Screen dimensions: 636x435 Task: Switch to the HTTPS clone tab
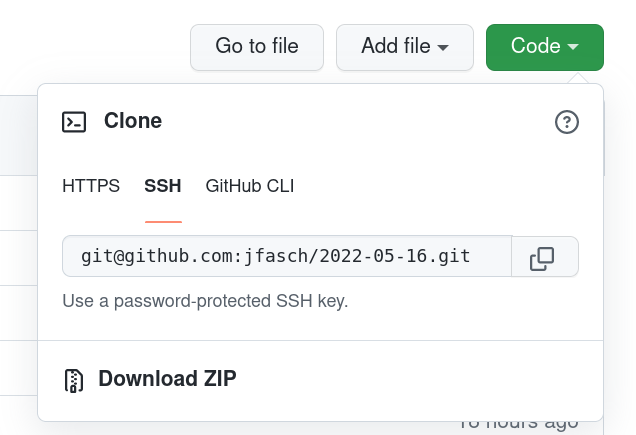(x=91, y=186)
